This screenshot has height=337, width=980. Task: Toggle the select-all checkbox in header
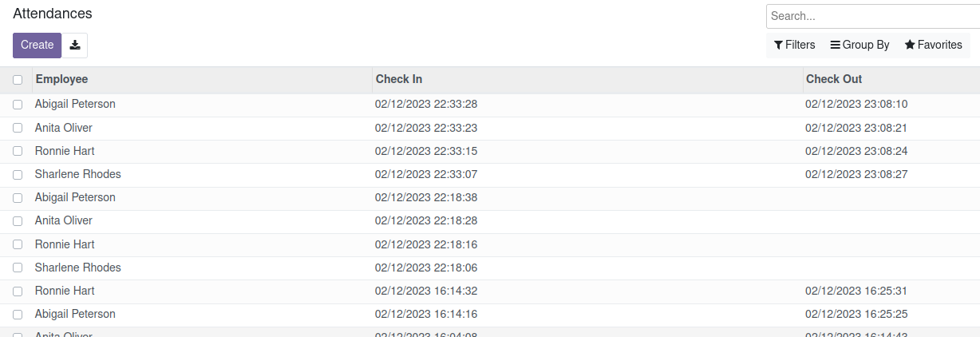tap(18, 80)
